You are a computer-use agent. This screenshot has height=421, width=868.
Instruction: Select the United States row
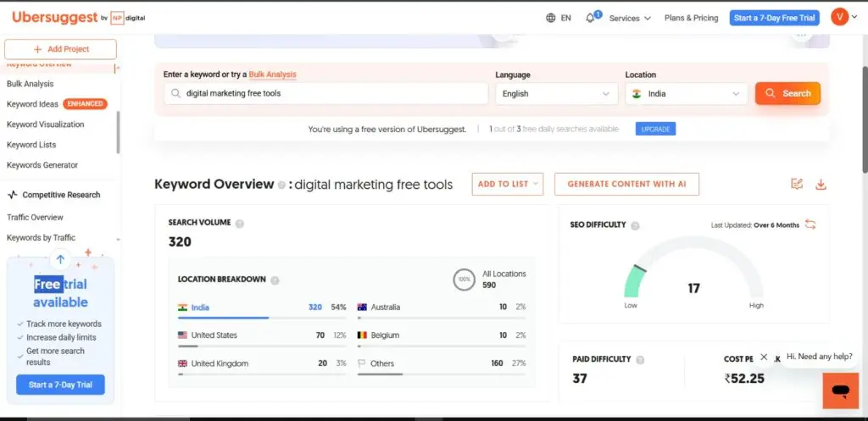coord(262,335)
